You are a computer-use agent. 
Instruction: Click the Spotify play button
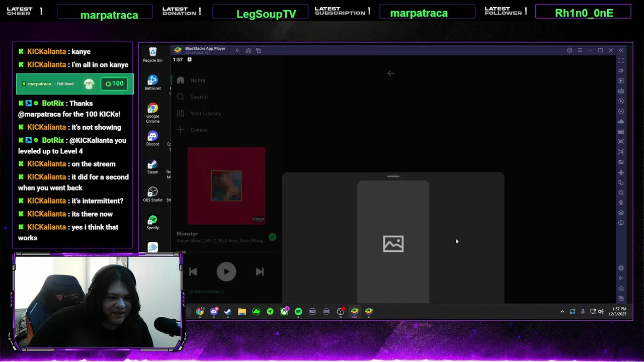click(x=226, y=271)
